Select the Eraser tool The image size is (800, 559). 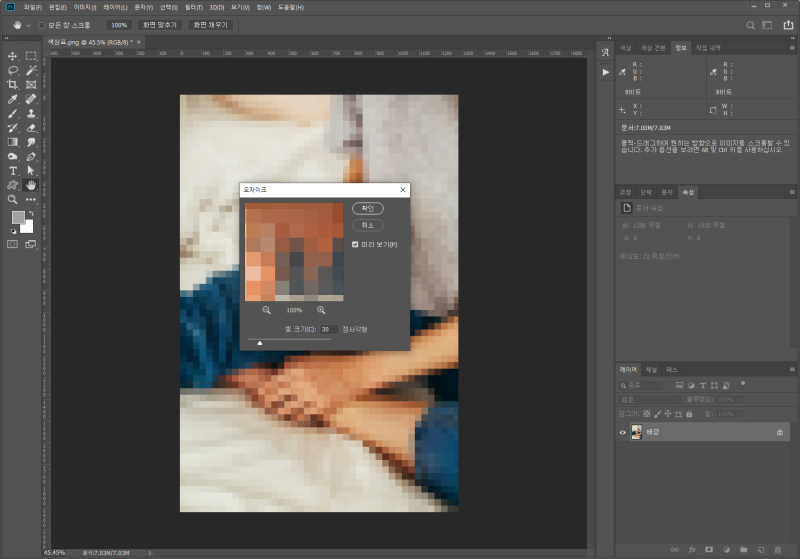[x=31, y=128]
